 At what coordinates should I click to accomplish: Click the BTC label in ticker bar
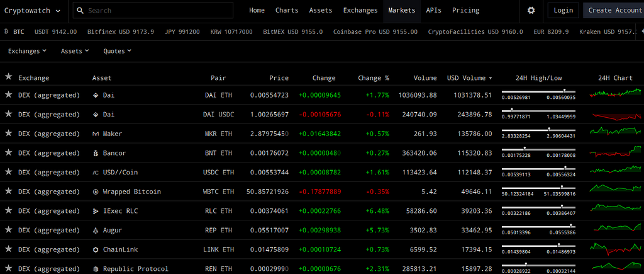click(18, 31)
